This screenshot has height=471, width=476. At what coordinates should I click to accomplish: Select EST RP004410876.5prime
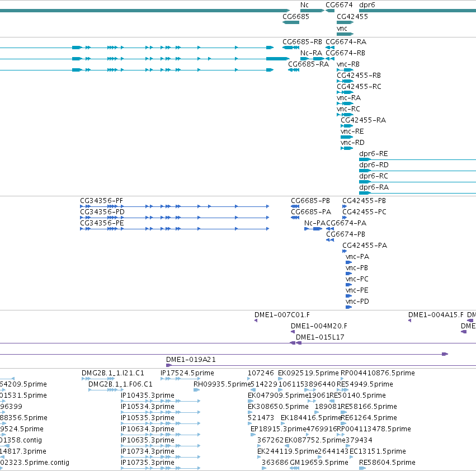(378, 373)
